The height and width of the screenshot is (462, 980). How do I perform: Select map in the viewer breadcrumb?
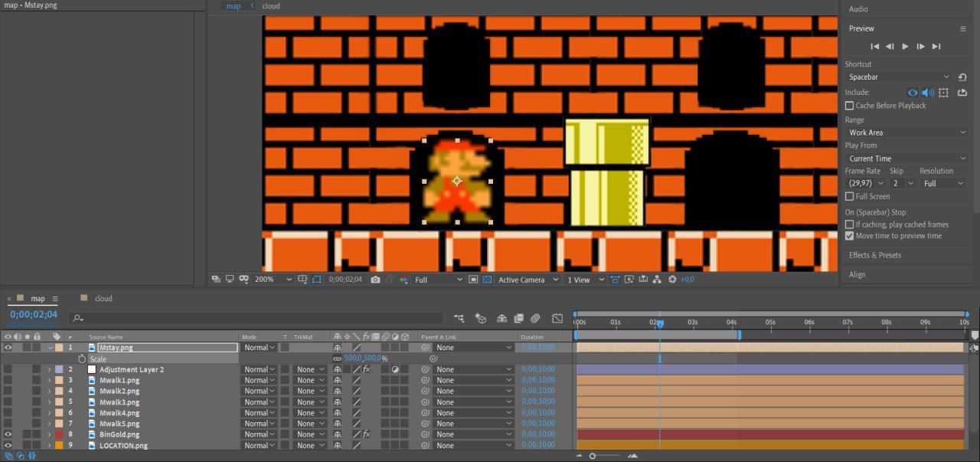click(234, 6)
